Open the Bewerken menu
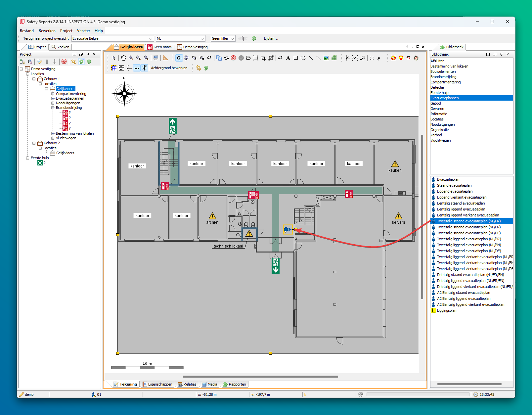532x415 pixels. coord(47,31)
